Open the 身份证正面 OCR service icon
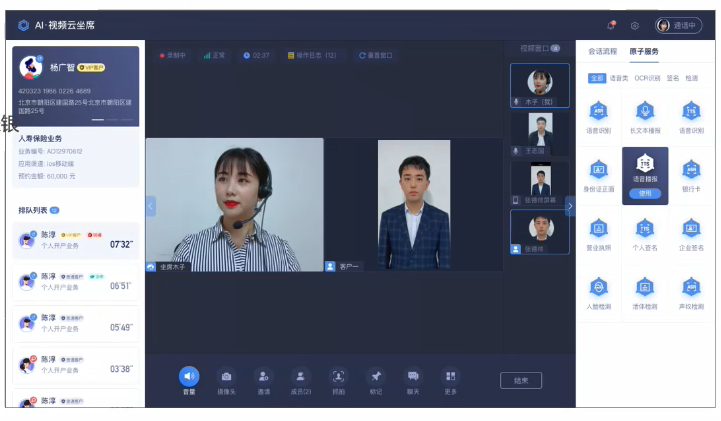The width and height of the screenshot is (721, 421). (598, 170)
